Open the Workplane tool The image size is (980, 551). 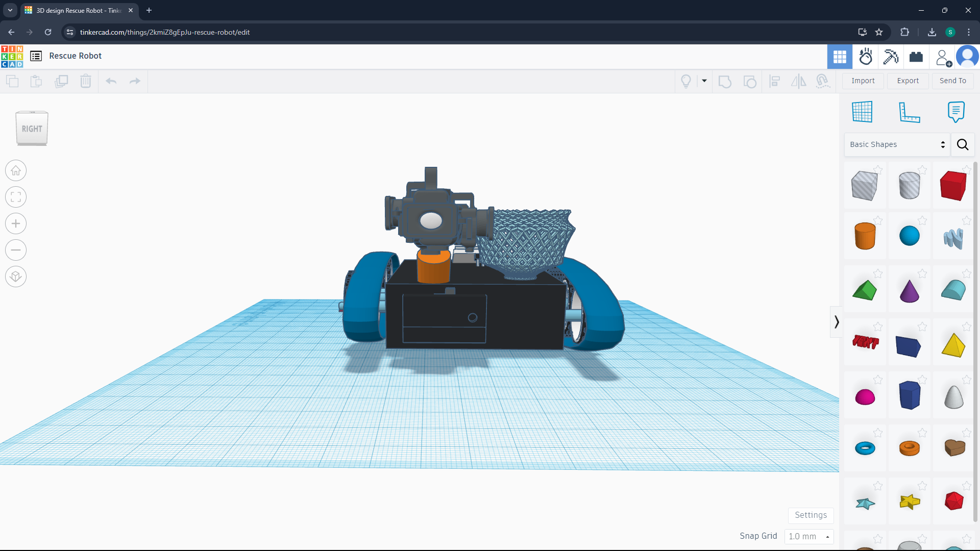[862, 112]
